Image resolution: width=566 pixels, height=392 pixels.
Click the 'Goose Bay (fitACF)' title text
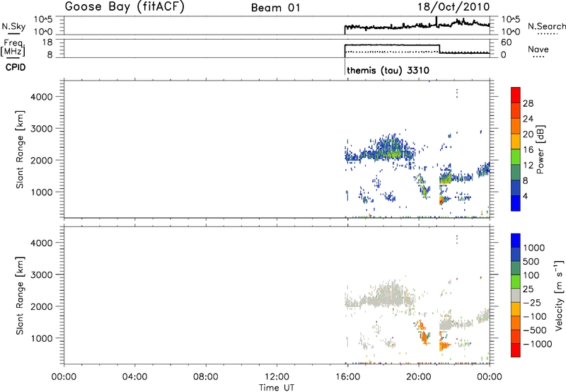[125, 7]
